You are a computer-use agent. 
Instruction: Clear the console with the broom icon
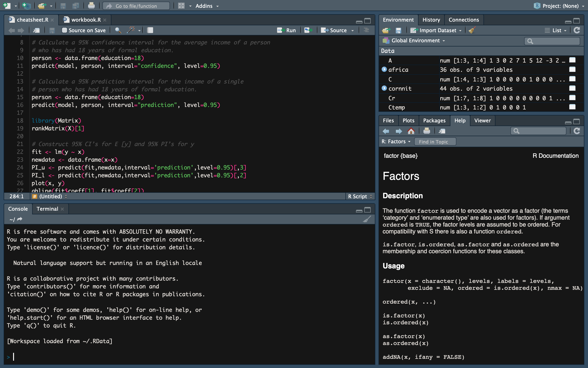tap(367, 219)
